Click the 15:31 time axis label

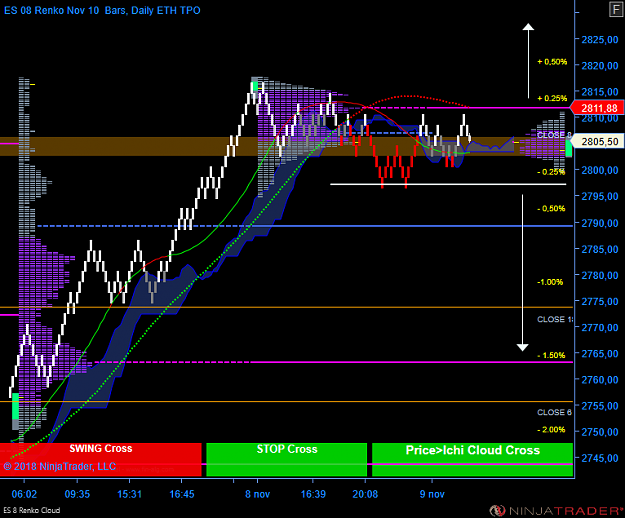click(130, 494)
